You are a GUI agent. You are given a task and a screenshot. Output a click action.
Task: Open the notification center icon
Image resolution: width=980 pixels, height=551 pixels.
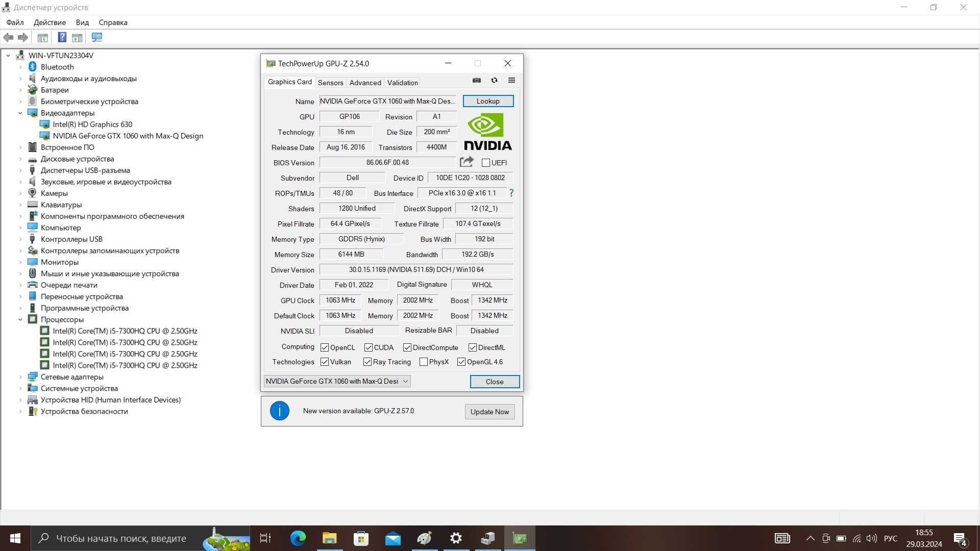[960, 539]
